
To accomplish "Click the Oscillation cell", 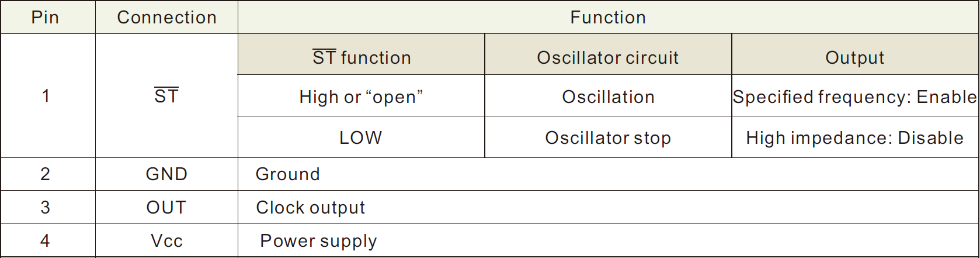I will (608, 95).
